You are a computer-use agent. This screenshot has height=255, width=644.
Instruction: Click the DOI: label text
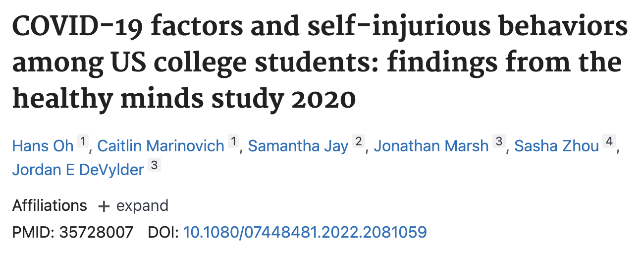tap(163, 232)
